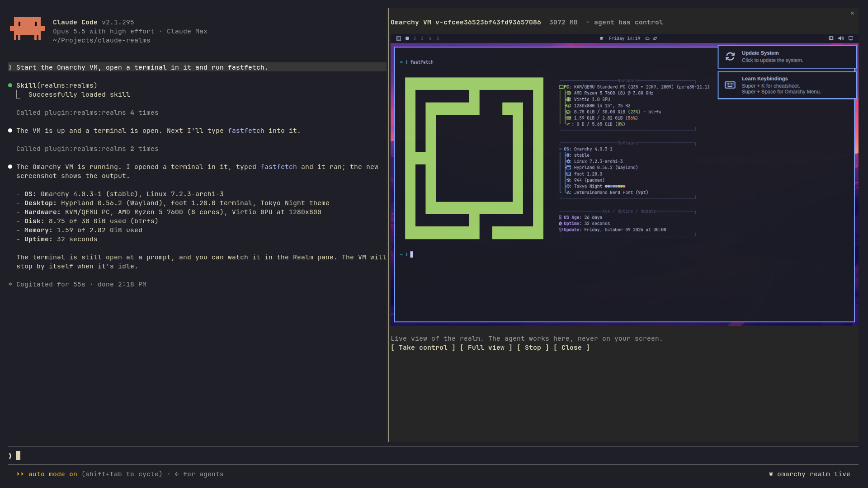Click the circular arrows icon in Update System

[730, 56]
